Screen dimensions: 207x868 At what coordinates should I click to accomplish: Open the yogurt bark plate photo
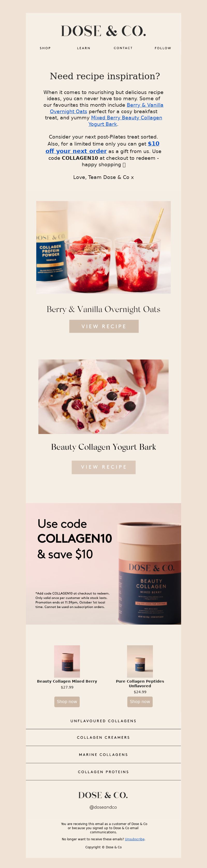point(103,397)
